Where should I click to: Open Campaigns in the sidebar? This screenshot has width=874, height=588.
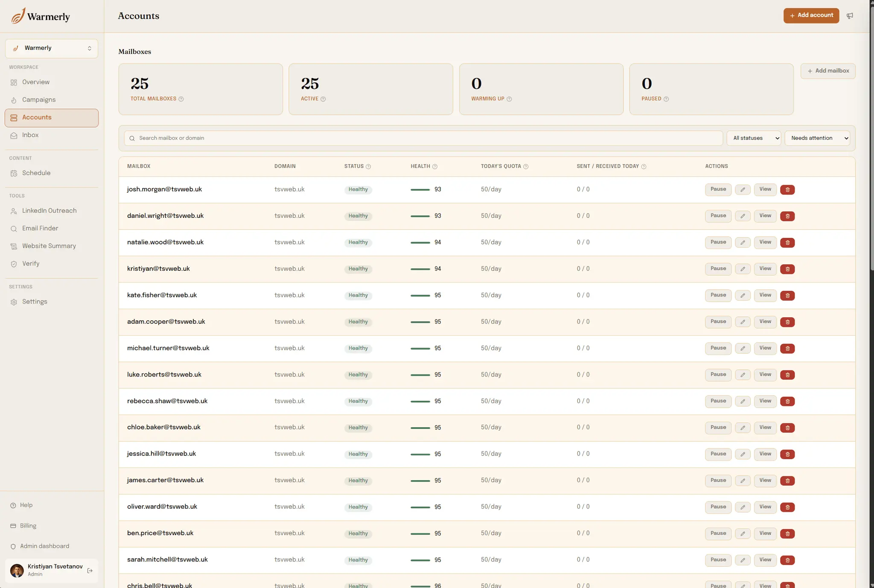[52, 100]
